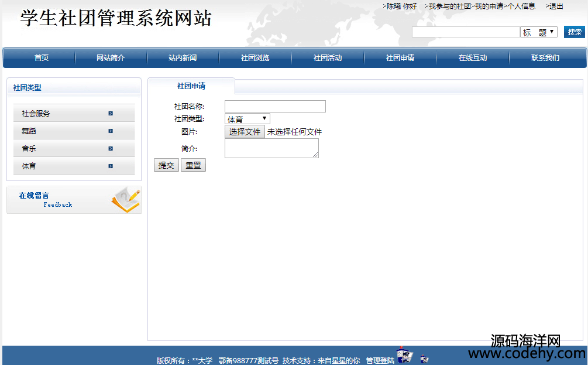Open the 社团类型 dropdown showing 体育
Viewport: 588px width, 365px height.
tap(247, 119)
